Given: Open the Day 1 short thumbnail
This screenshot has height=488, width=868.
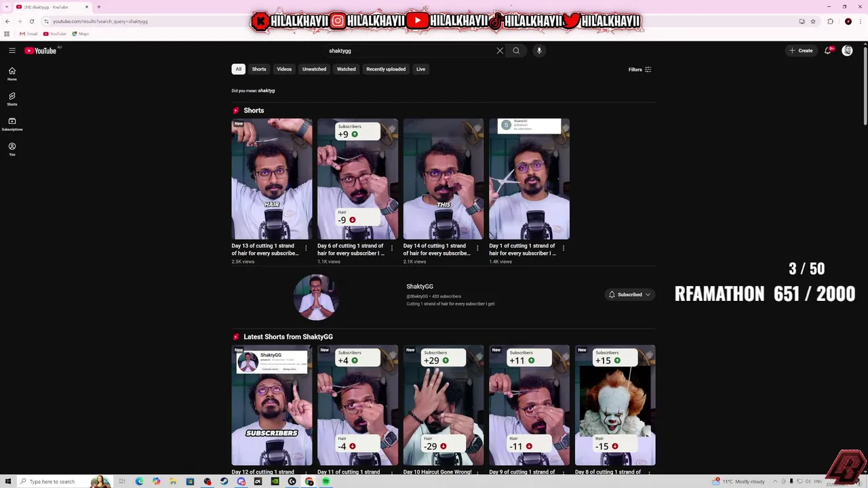Looking at the screenshot, I should coord(529,179).
